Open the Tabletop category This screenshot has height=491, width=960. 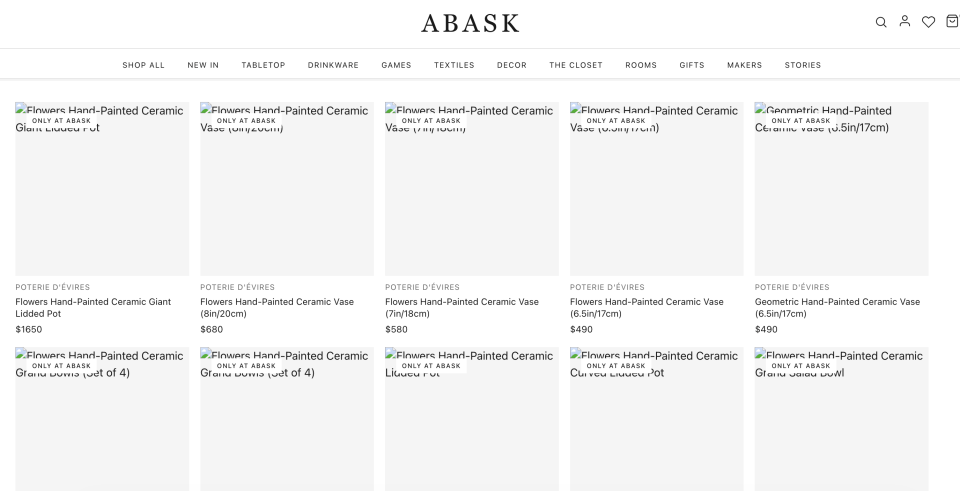coord(263,65)
